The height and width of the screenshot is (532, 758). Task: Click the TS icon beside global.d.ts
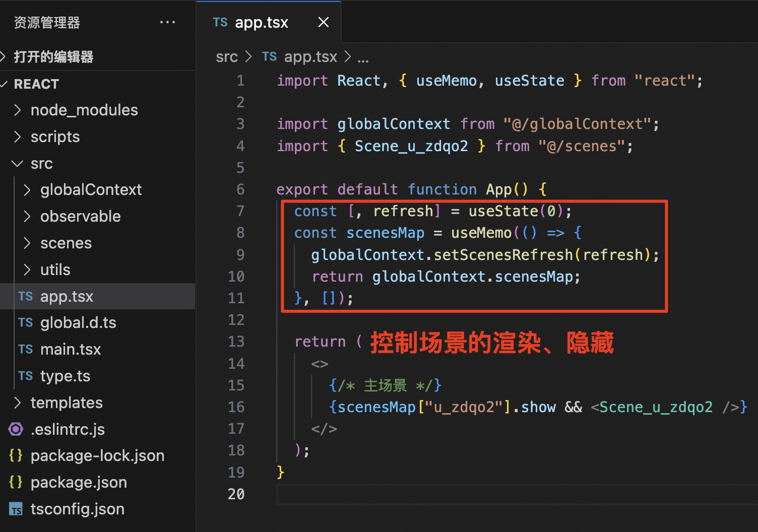[x=26, y=323]
